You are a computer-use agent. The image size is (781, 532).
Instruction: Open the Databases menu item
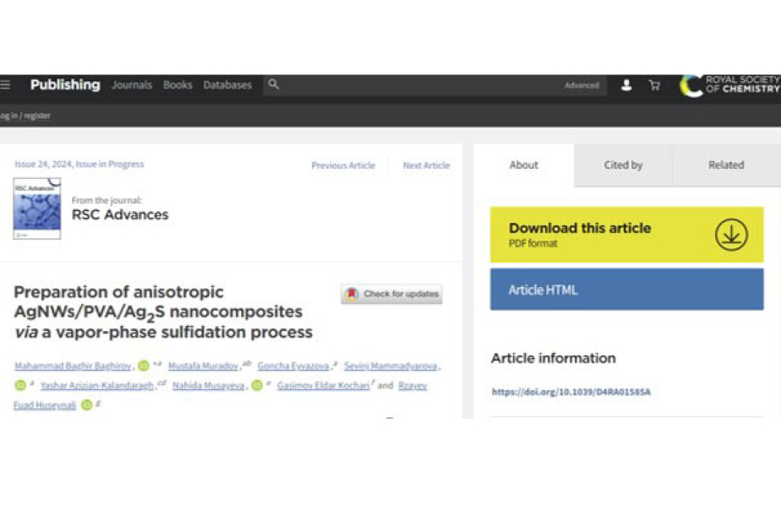pyautogui.click(x=227, y=85)
